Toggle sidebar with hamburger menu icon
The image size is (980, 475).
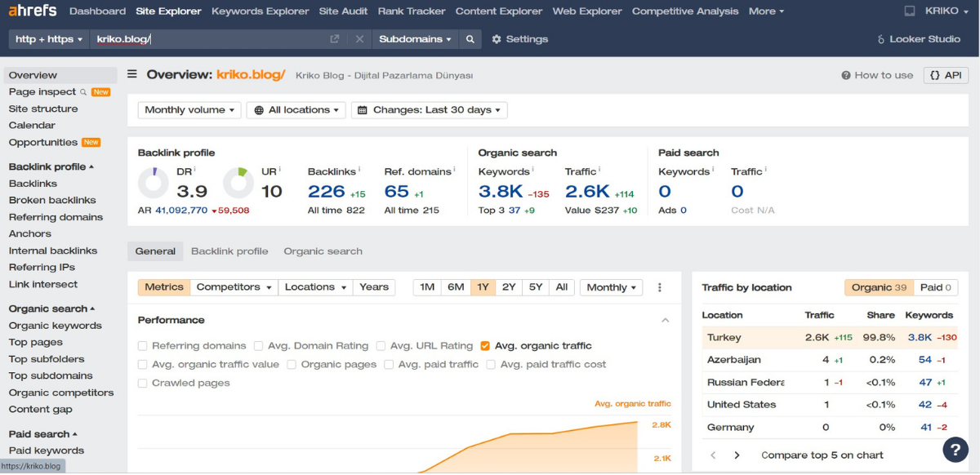(x=132, y=74)
